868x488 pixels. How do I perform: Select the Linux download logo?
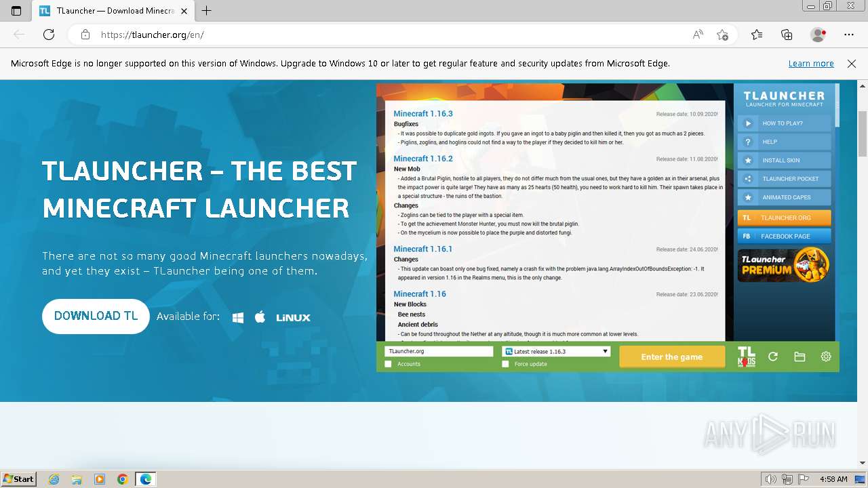click(x=293, y=317)
